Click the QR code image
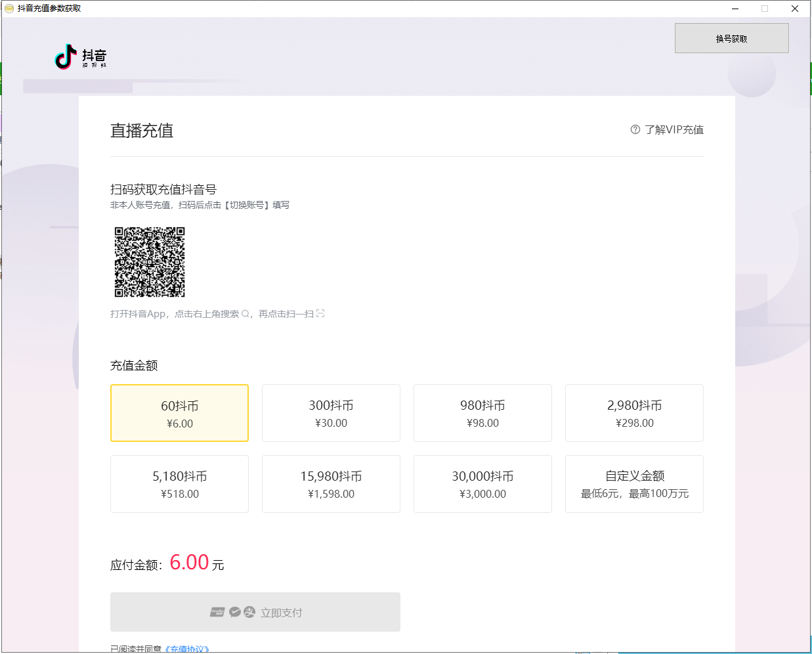This screenshot has width=812, height=654. pyautogui.click(x=150, y=262)
